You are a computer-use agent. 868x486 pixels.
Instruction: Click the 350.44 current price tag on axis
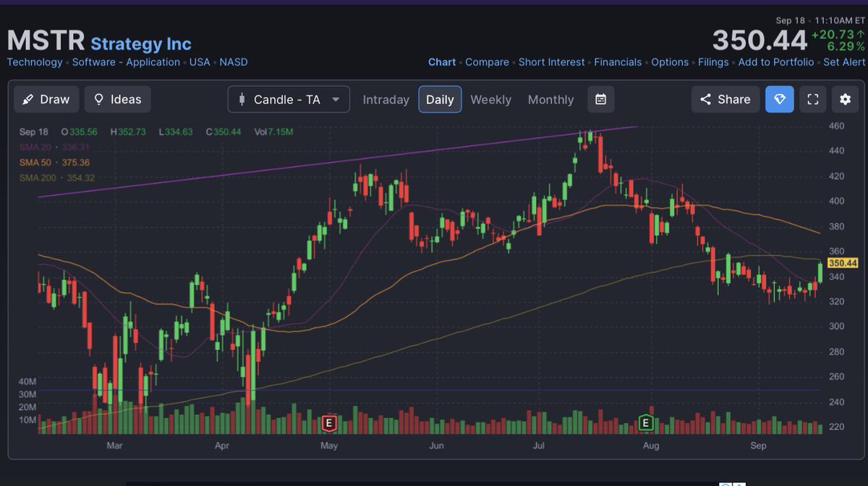point(842,263)
